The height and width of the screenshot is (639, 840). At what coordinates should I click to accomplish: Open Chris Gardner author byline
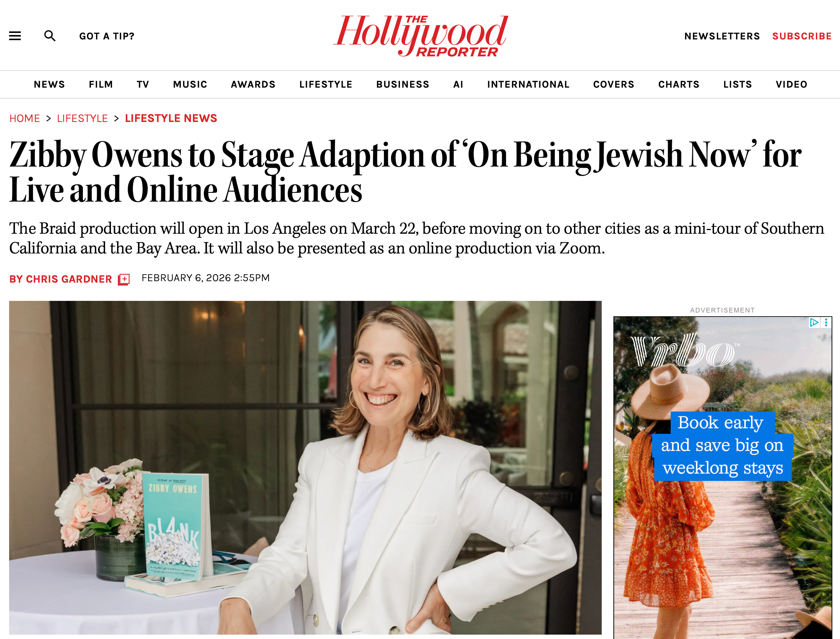point(61,279)
